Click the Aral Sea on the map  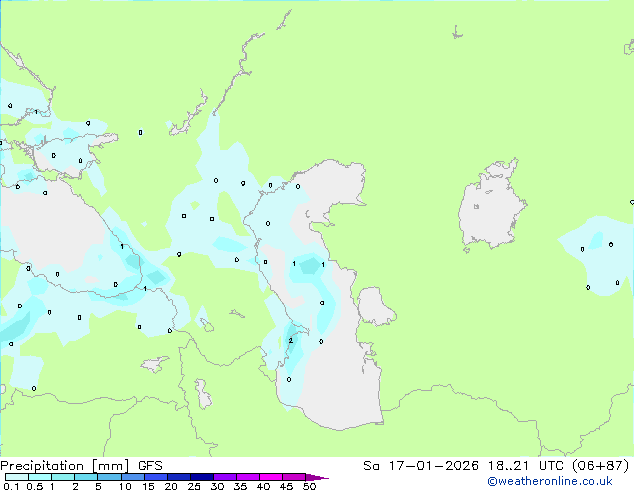coord(492,208)
